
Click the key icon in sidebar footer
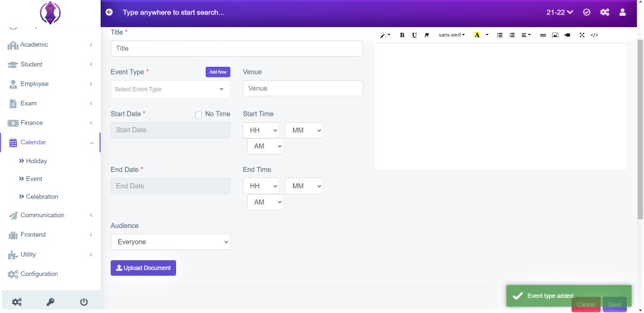click(50, 302)
